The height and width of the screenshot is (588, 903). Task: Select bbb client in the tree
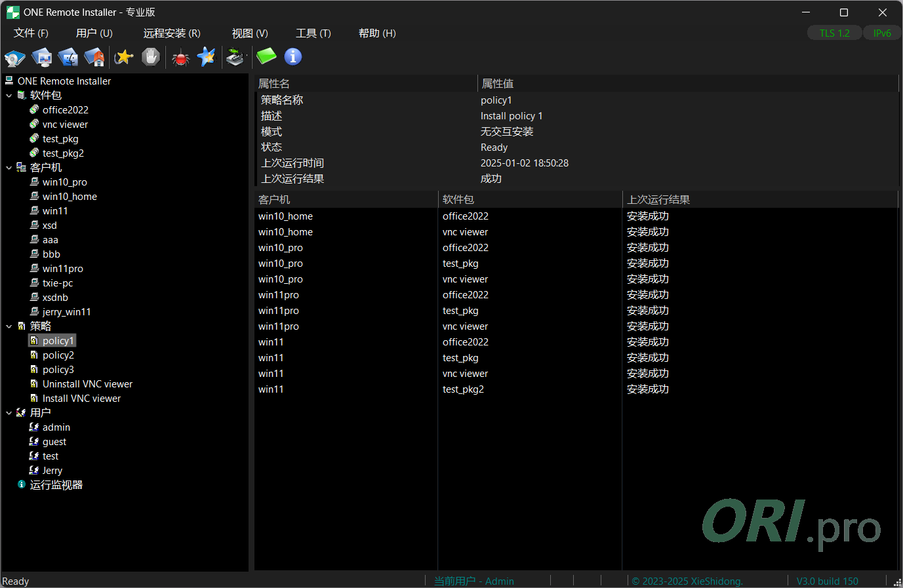pyautogui.click(x=51, y=254)
